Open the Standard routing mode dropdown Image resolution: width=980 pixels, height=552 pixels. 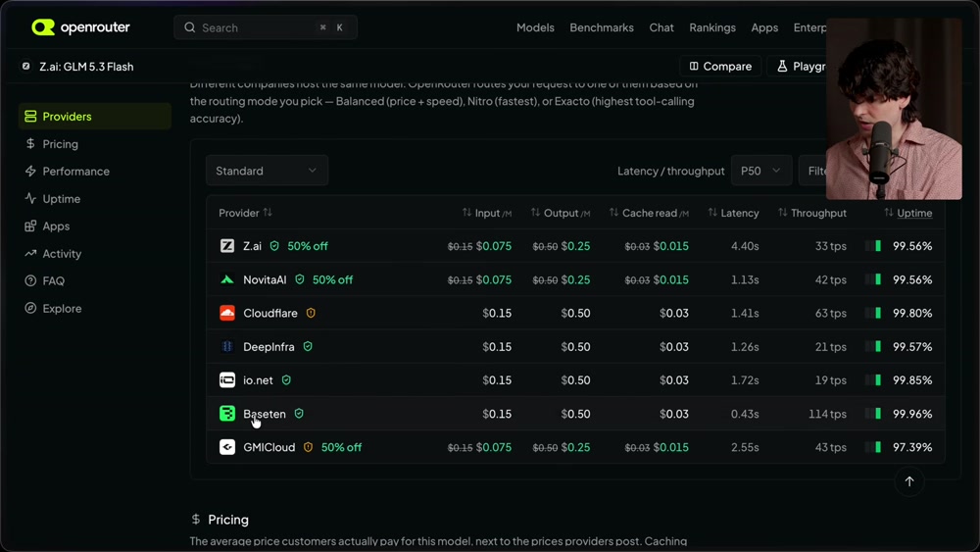pyautogui.click(x=267, y=171)
